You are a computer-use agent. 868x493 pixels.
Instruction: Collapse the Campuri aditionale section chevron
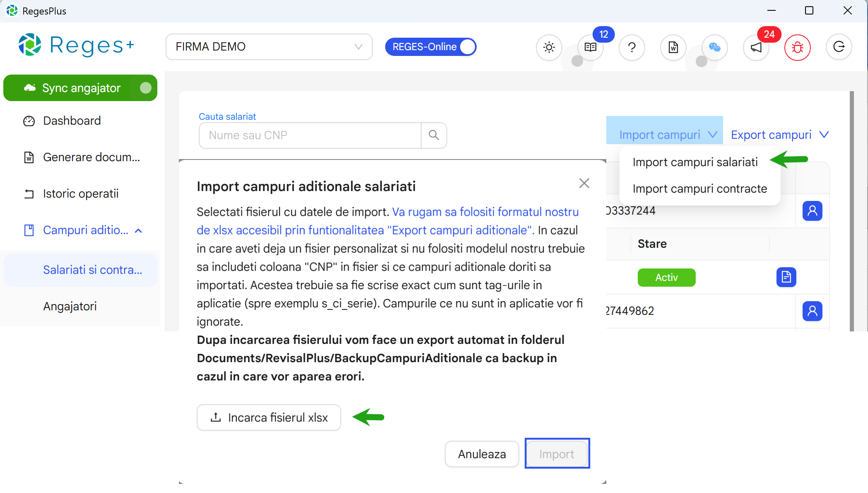pyautogui.click(x=138, y=230)
